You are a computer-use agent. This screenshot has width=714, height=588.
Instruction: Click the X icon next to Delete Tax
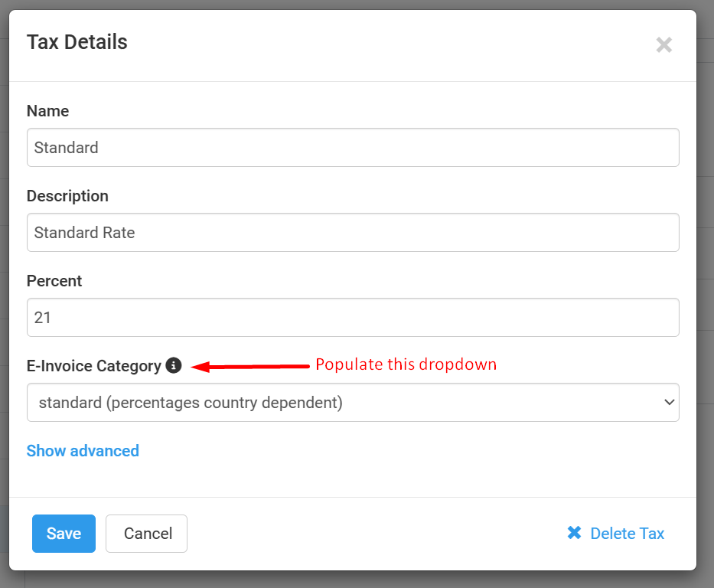574,533
